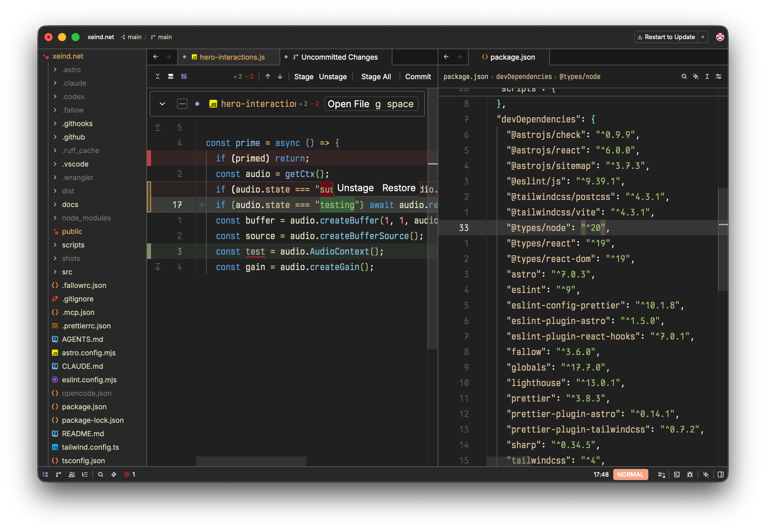The image size is (766, 532).
Task: Open the Agent panel sparkle icon in status bar
Action: (x=706, y=474)
